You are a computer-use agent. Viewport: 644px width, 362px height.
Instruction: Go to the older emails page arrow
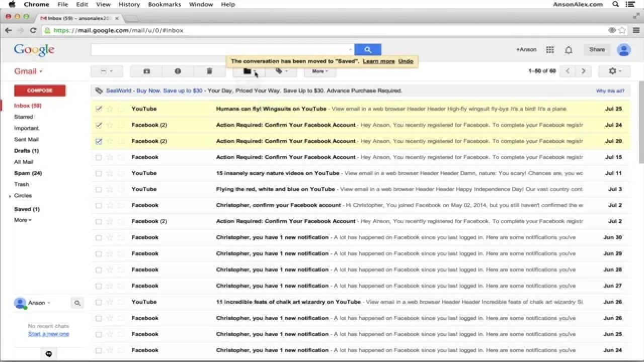click(x=583, y=71)
